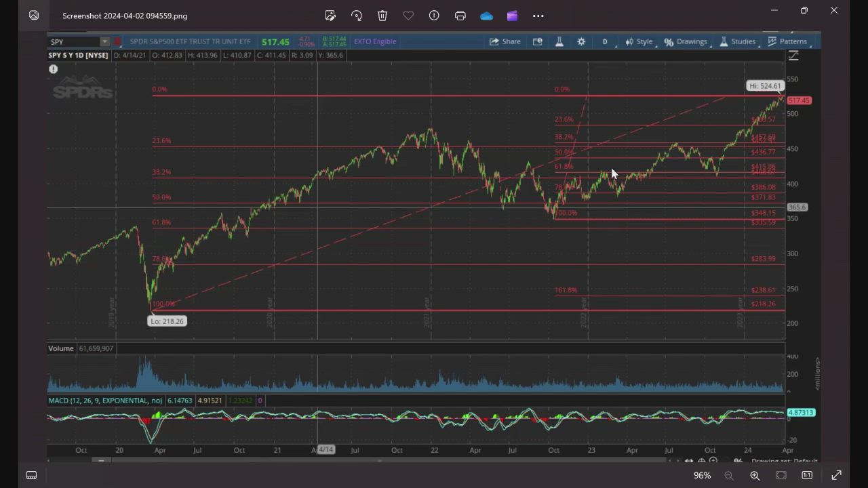Click the flask icon beside the gear

tap(559, 41)
